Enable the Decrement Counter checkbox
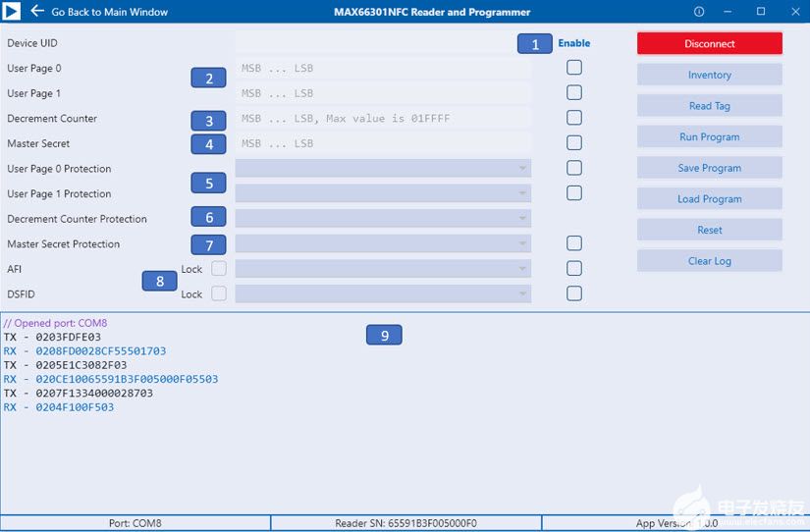Screen dimensions: 810x532 pyautogui.click(x=574, y=118)
